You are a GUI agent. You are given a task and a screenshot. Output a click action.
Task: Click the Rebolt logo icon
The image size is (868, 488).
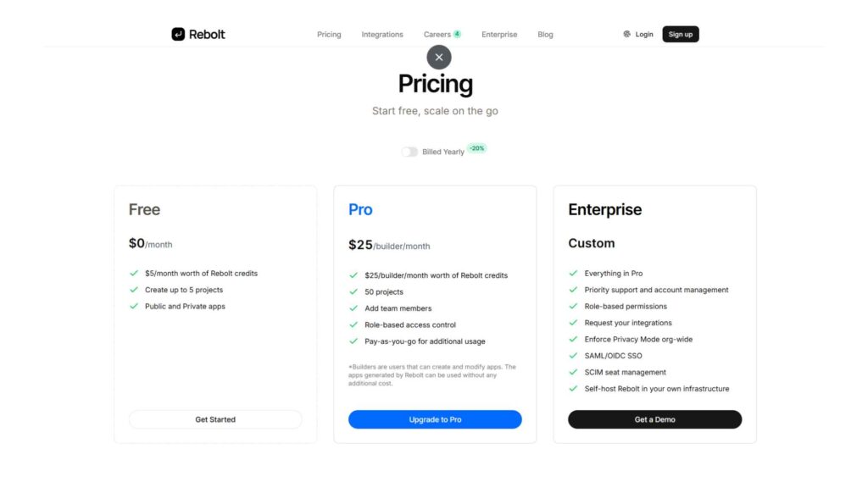[178, 35]
